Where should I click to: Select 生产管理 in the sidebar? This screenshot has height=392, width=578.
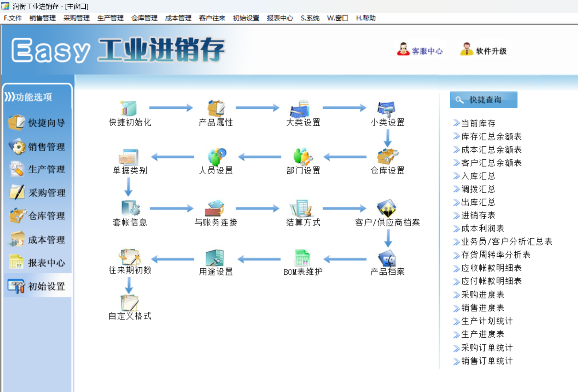(x=37, y=169)
